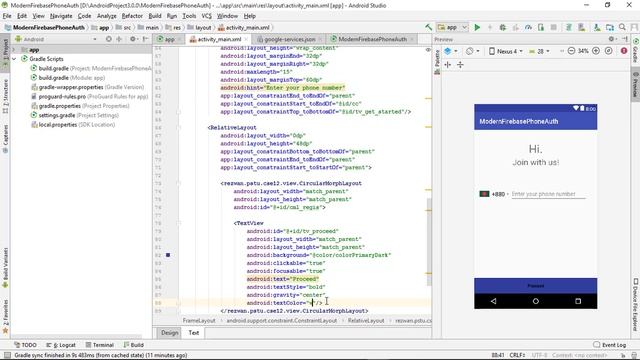The height and width of the screenshot is (360, 640).
Task: Open build.gradle (Module: app) file
Action: tap(72, 78)
